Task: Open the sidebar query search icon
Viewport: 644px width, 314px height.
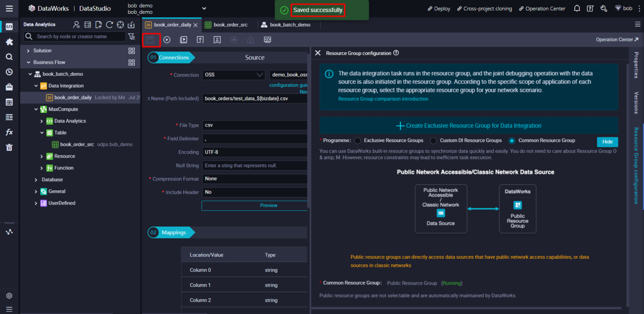Action: tap(9, 57)
